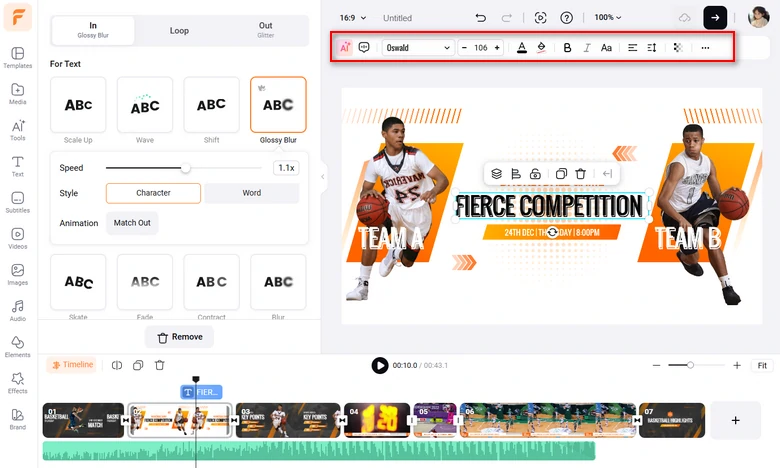Open the 16:9 aspect ratio dropdown
The height and width of the screenshot is (468, 780).
(353, 18)
